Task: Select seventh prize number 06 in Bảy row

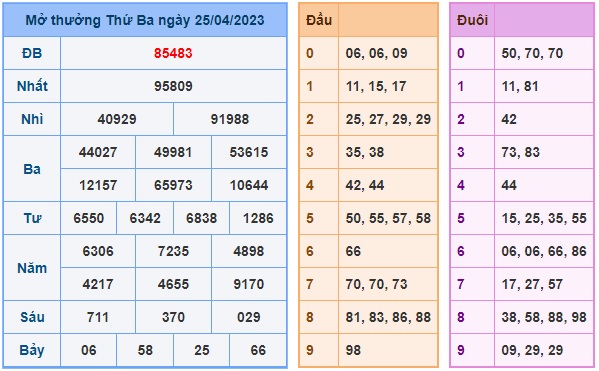Action: click(x=89, y=350)
